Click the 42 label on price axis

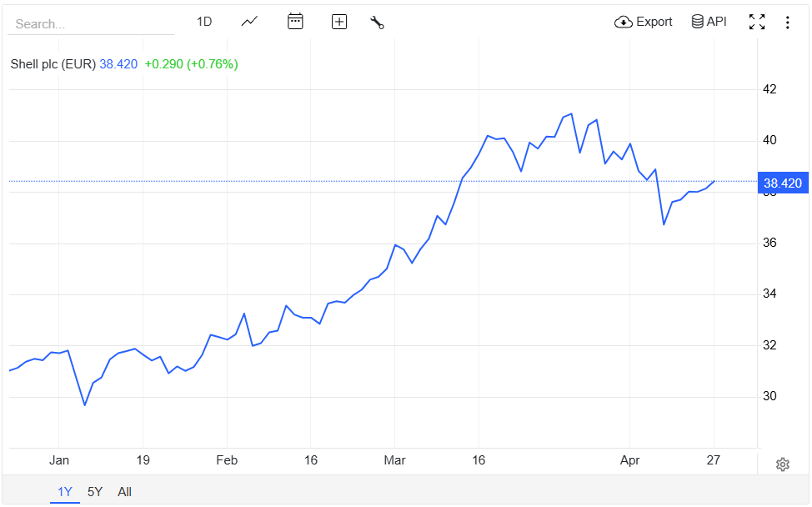769,89
